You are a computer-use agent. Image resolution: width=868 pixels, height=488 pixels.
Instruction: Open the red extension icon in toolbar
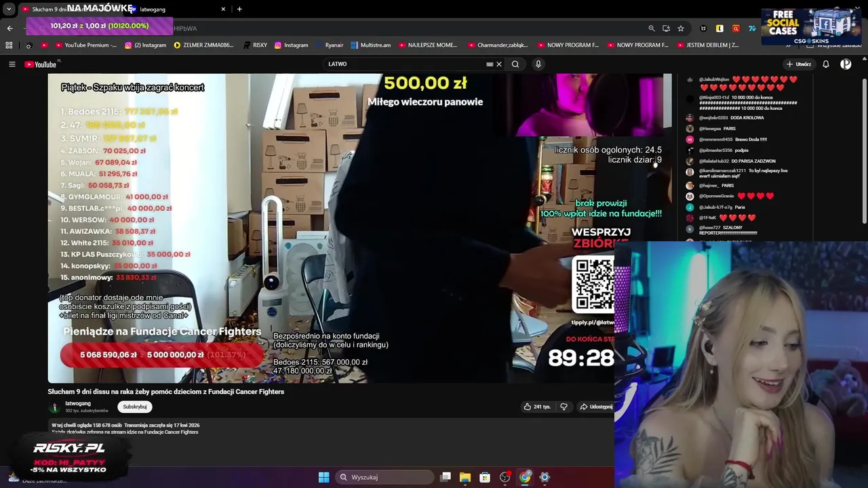736,28
